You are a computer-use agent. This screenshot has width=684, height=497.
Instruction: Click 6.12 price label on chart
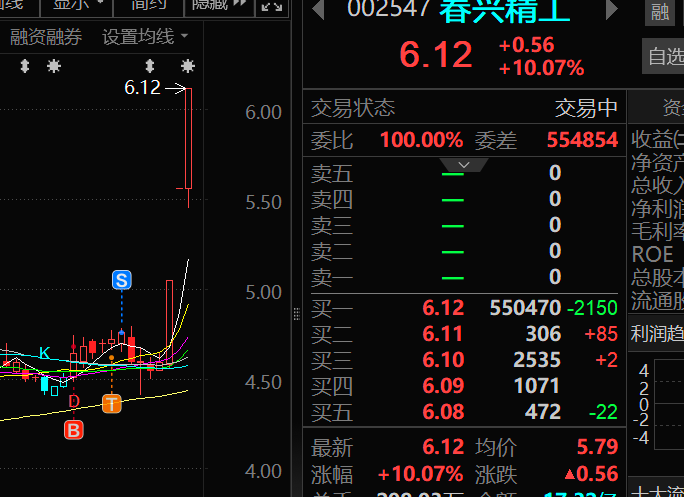(x=142, y=88)
